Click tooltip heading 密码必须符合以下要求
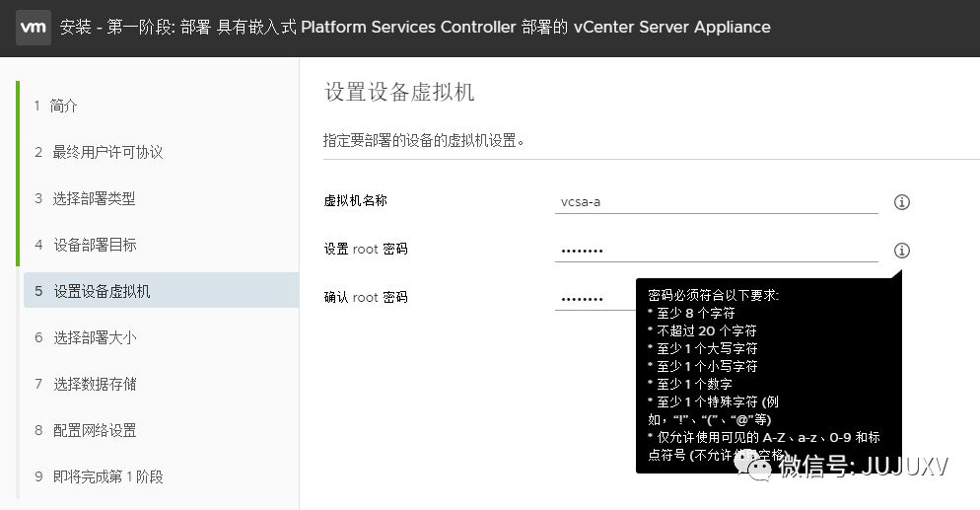 pyautogui.click(x=713, y=295)
